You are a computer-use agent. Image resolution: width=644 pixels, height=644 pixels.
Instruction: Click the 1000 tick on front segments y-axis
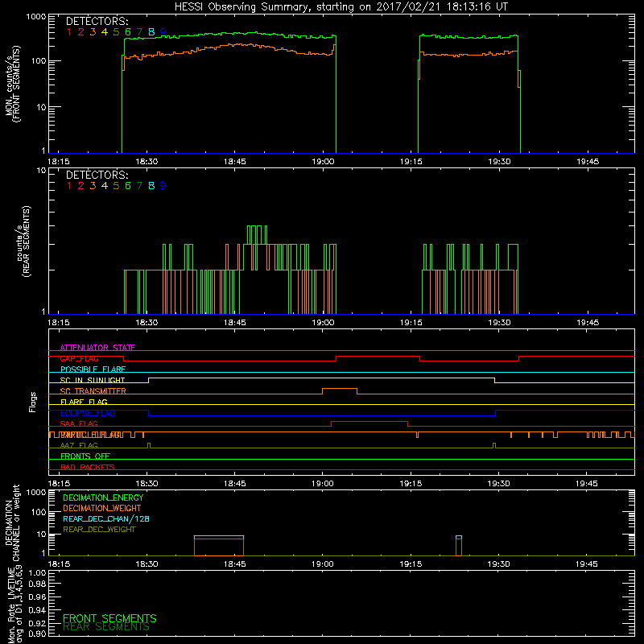(36, 17)
